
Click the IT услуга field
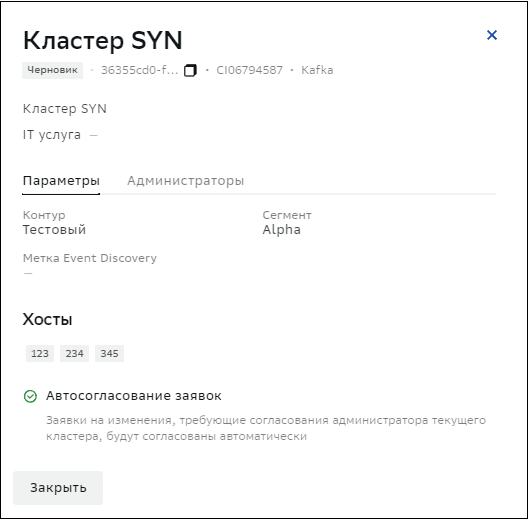click(60, 135)
